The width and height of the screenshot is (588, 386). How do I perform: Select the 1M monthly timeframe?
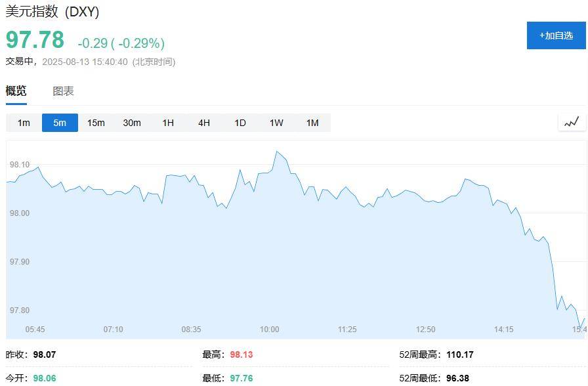point(312,123)
